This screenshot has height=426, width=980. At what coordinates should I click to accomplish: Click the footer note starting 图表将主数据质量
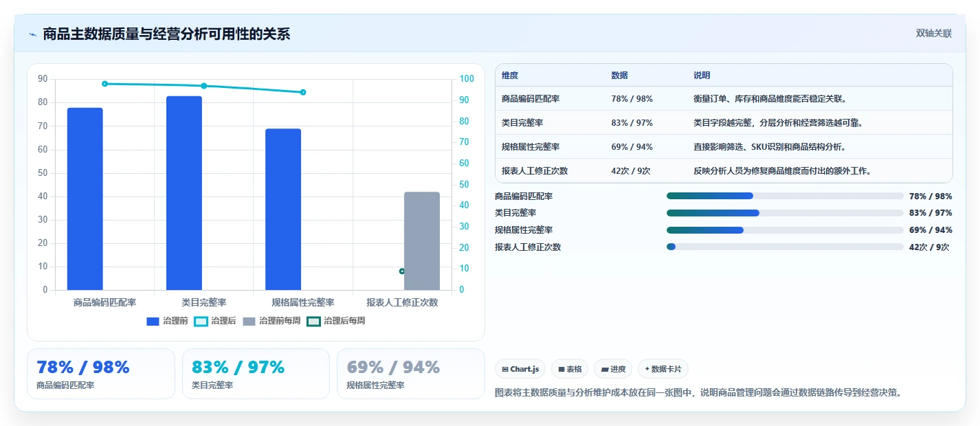point(698,393)
